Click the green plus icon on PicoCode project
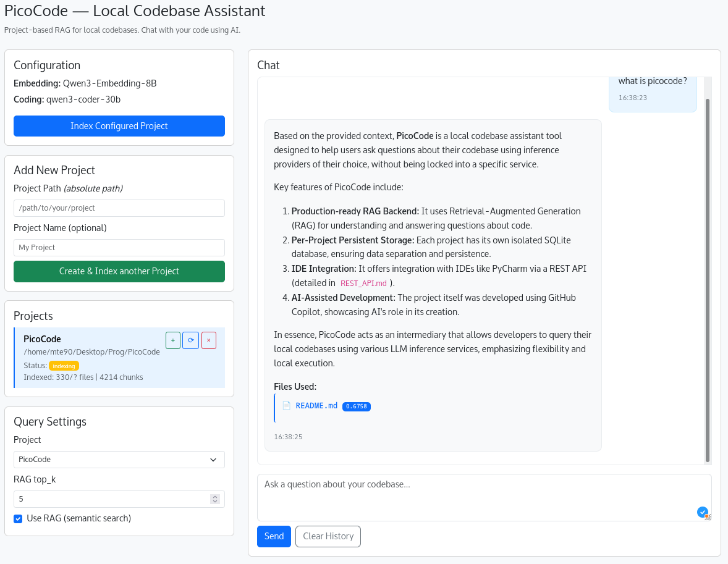This screenshot has width=728, height=564. click(173, 340)
